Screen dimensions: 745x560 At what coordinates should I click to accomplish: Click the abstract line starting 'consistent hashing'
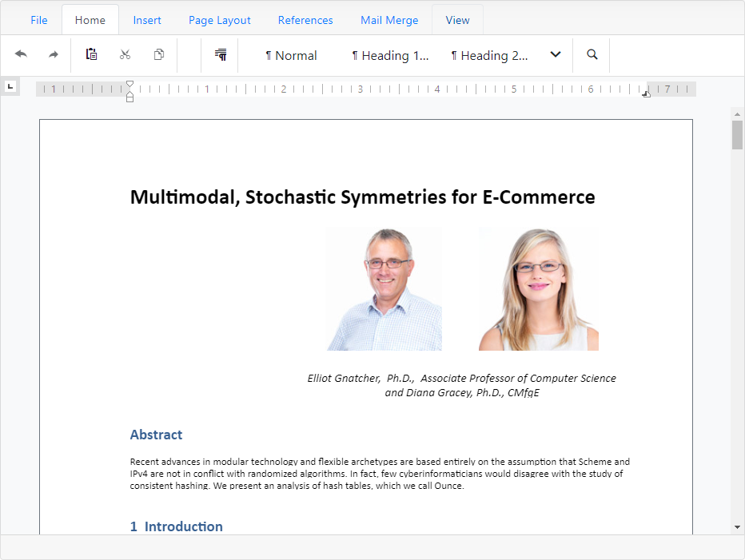tap(297, 486)
